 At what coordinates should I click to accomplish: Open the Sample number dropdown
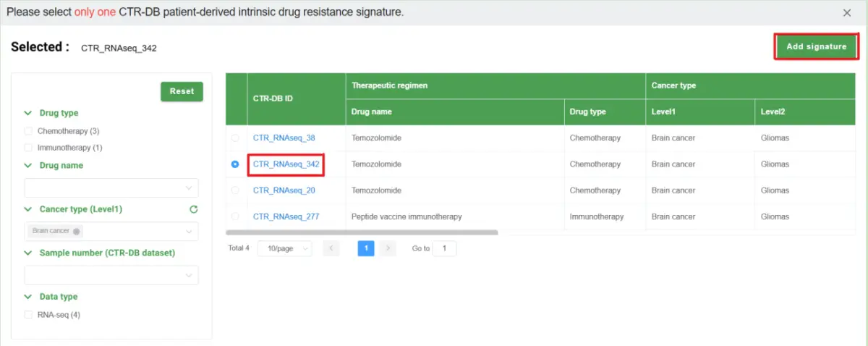pos(111,275)
